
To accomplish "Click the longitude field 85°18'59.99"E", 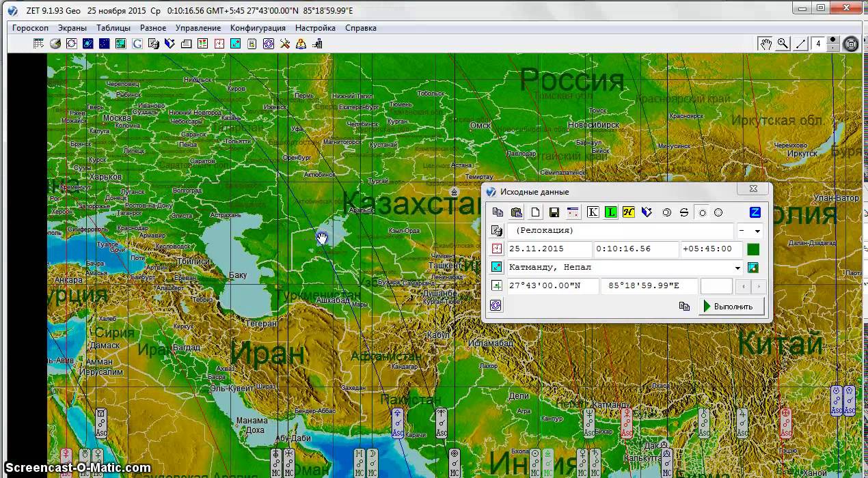I will 649,286.
